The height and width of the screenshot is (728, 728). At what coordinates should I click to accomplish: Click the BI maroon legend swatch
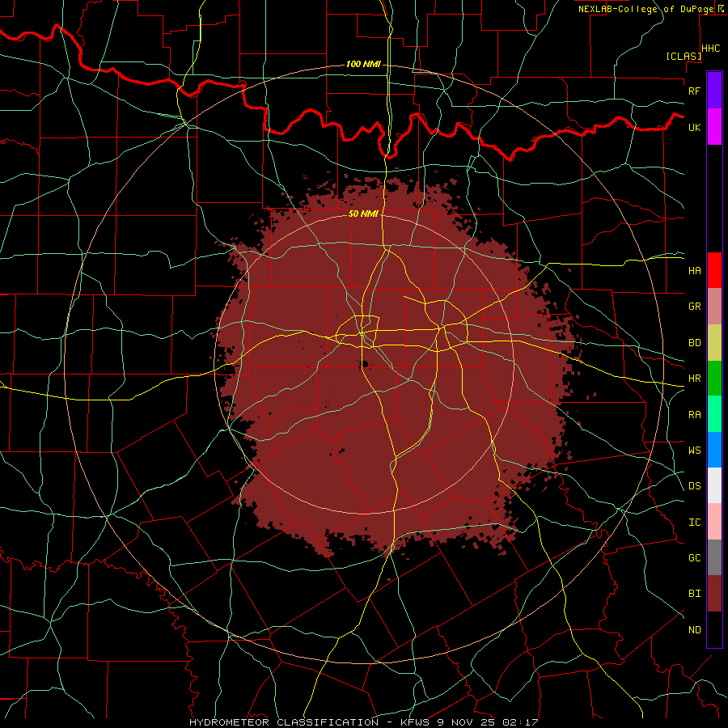coord(714,594)
